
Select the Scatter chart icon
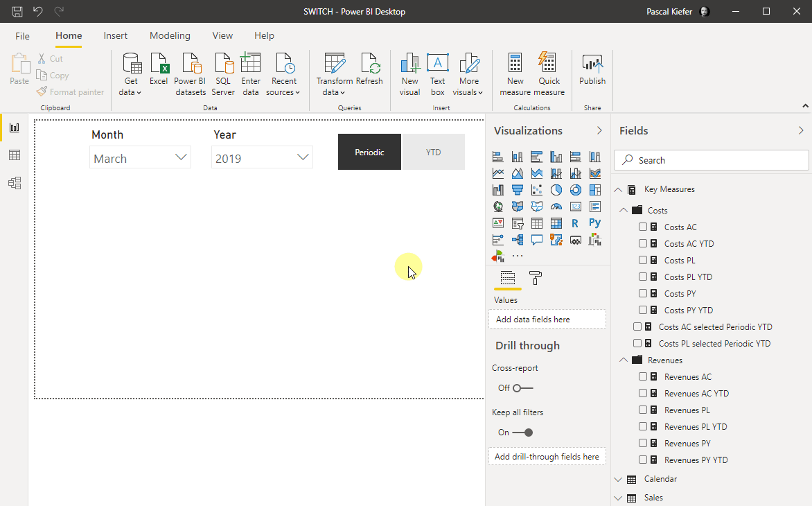[537, 190]
